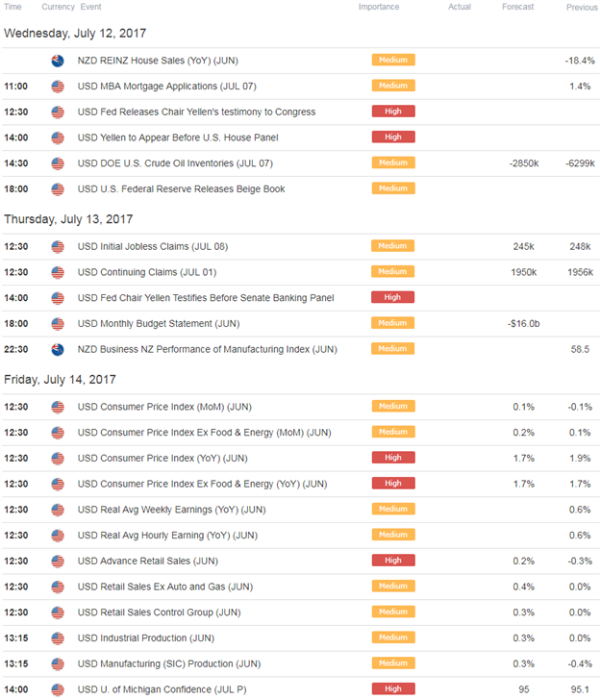Viewport: 600px width, 700px height.
Task: Open USD Fed Chair Yellen Testifies Before Senate event
Action: click(206, 298)
